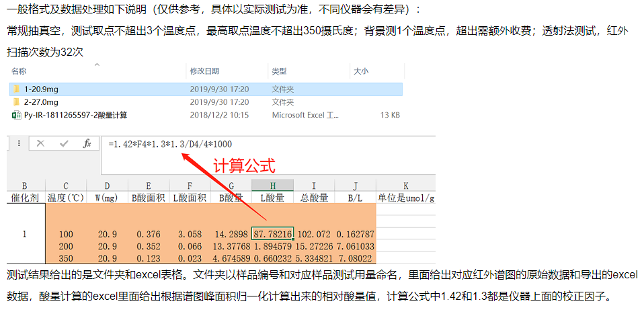
Task: Click the cell with value 5.334821
Action: [314, 258]
